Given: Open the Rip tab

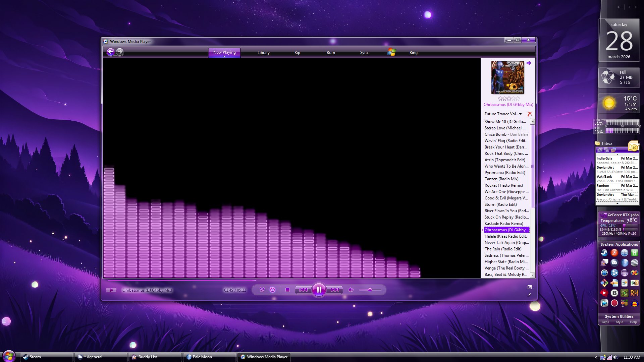Looking at the screenshot, I should coord(297,53).
